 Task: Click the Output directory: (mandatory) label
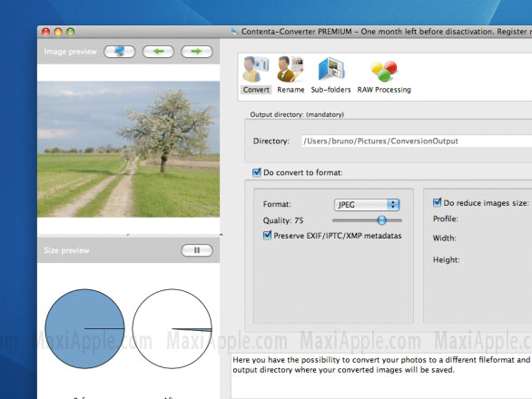(x=297, y=114)
